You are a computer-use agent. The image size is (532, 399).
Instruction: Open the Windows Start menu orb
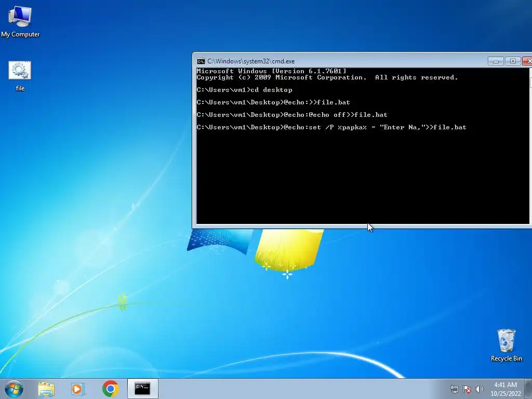point(14,389)
